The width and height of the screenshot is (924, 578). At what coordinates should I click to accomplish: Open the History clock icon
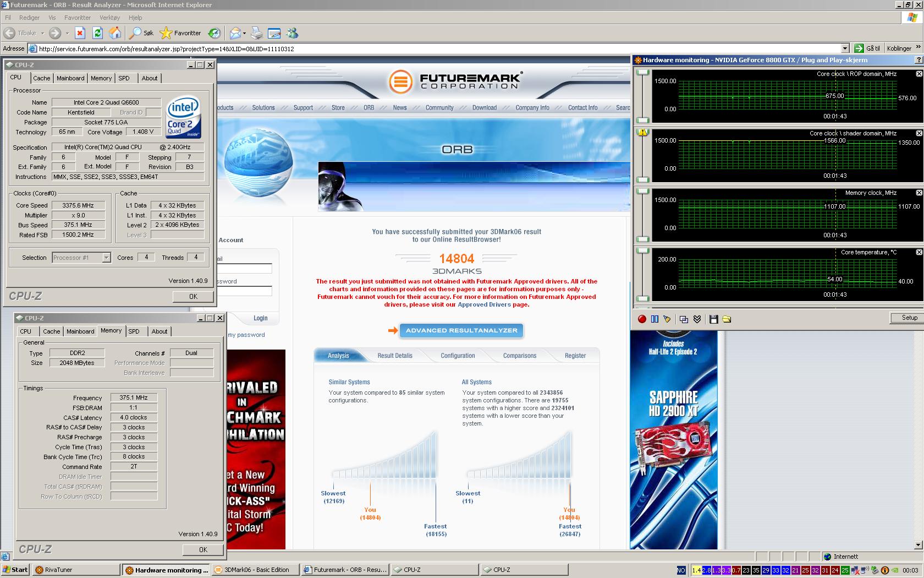pos(215,33)
